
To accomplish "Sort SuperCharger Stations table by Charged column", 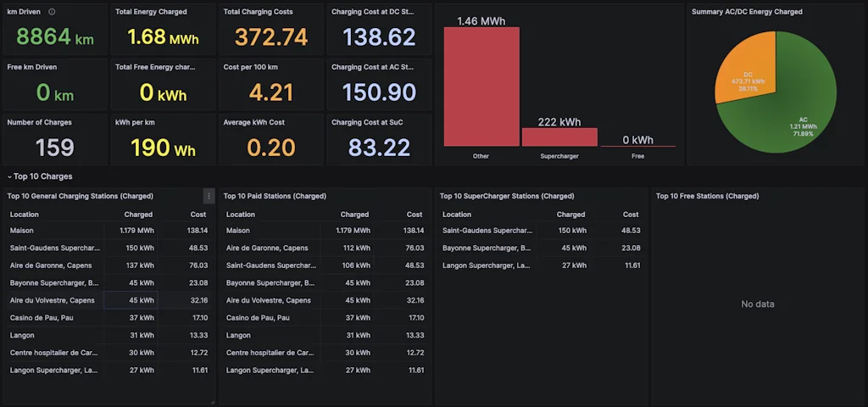I will [x=570, y=215].
